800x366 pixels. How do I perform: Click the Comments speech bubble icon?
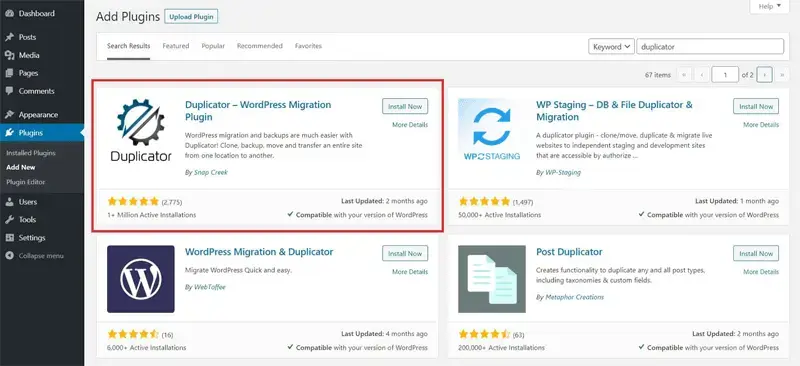click(9, 91)
